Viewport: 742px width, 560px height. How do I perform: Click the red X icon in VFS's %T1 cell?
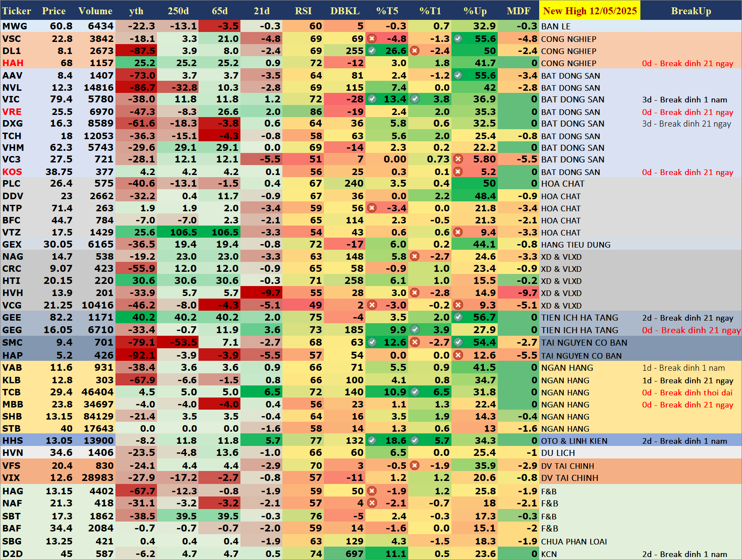tap(415, 465)
